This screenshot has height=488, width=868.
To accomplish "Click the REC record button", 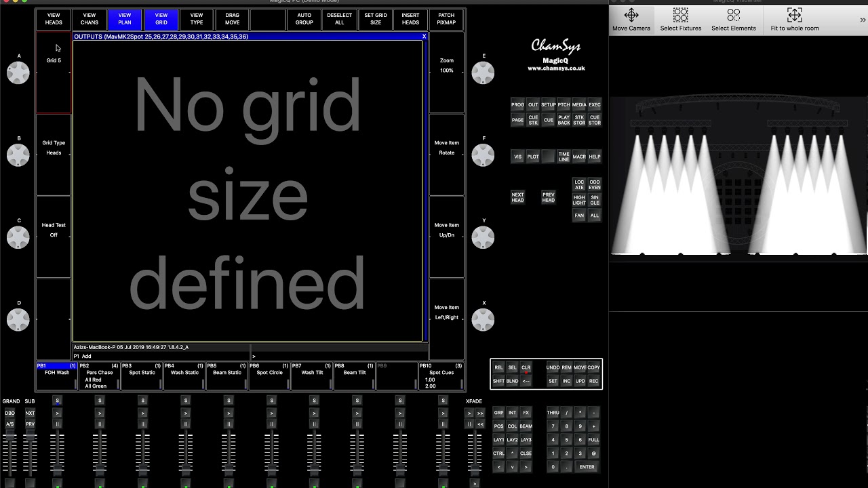I will tap(593, 381).
